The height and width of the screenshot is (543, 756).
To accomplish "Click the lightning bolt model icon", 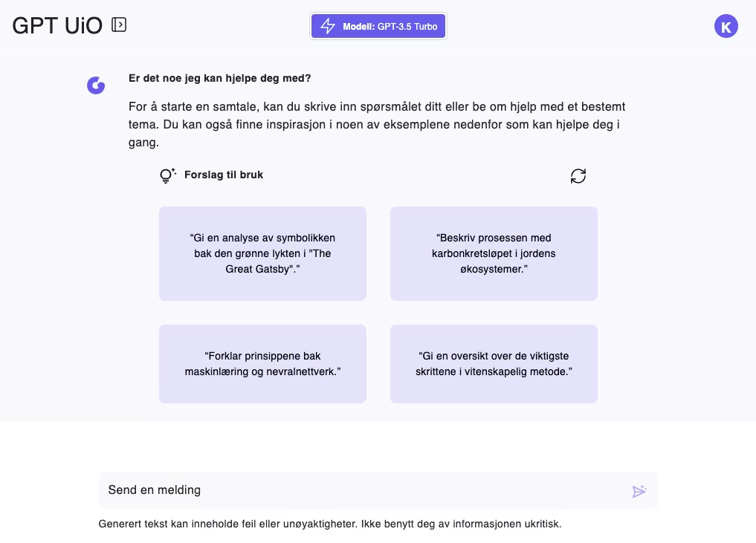I will (327, 27).
